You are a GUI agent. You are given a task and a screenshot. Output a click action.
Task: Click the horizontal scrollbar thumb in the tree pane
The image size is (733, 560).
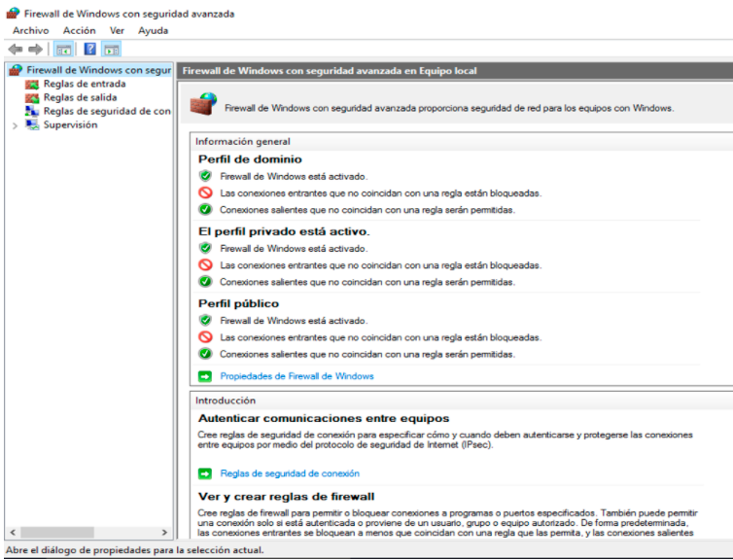pyautogui.click(x=57, y=532)
